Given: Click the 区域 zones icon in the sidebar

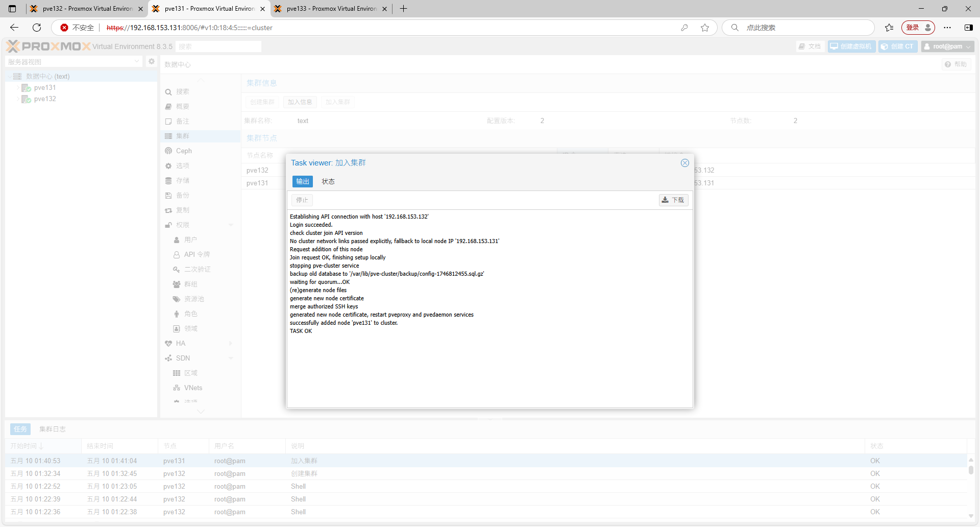Looking at the screenshot, I should 177,373.
